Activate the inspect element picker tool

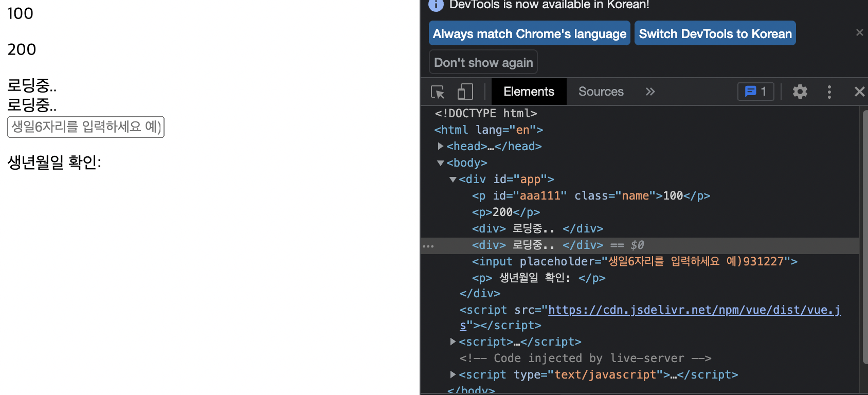tap(438, 92)
